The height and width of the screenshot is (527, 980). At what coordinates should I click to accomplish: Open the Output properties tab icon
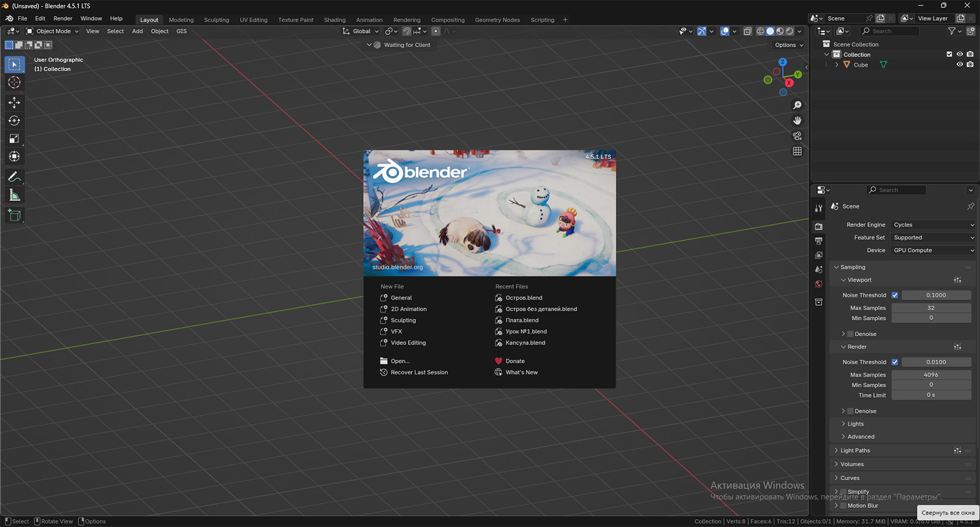pos(819,241)
